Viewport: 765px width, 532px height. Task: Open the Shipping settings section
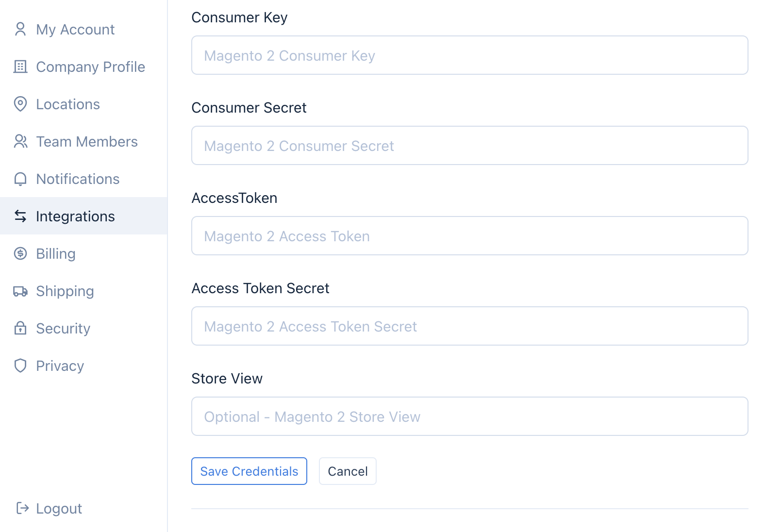point(65,291)
